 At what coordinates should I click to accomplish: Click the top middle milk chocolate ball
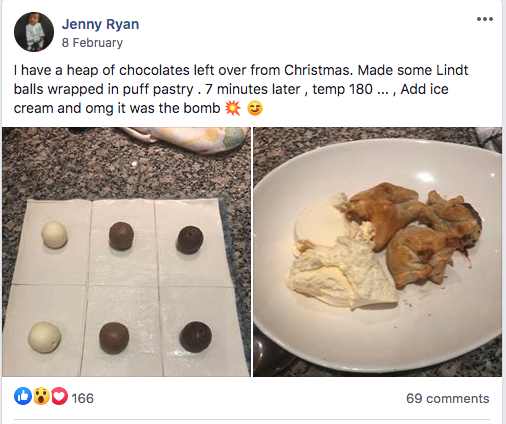pyautogui.click(x=121, y=236)
